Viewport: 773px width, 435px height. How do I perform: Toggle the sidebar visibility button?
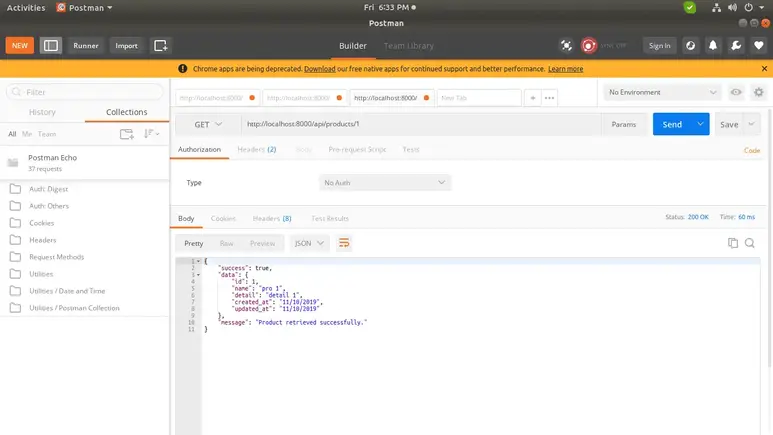pos(51,45)
